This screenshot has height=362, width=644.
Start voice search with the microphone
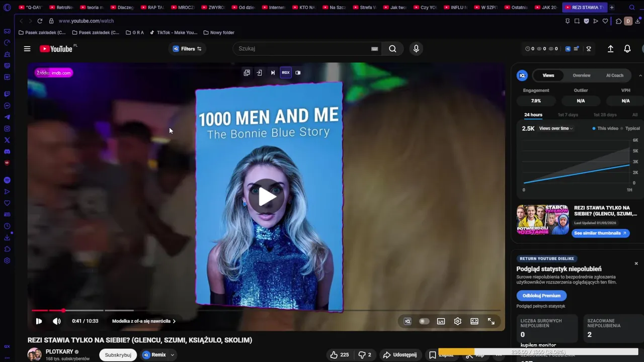coord(416,49)
